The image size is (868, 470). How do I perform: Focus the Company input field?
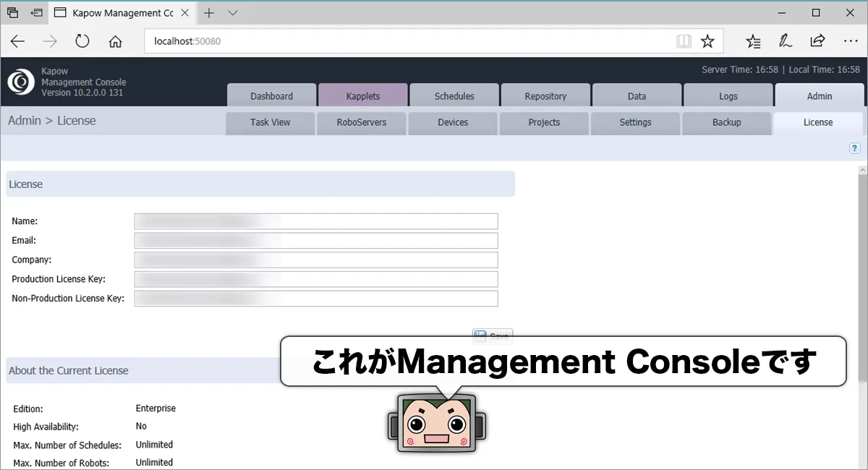point(316,260)
